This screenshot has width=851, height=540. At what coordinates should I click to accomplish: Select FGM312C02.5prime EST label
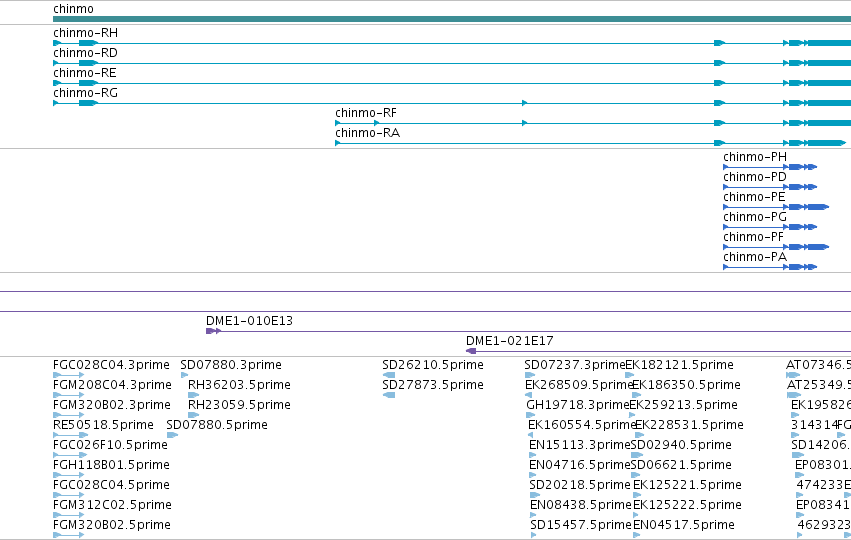(x=112, y=505)
